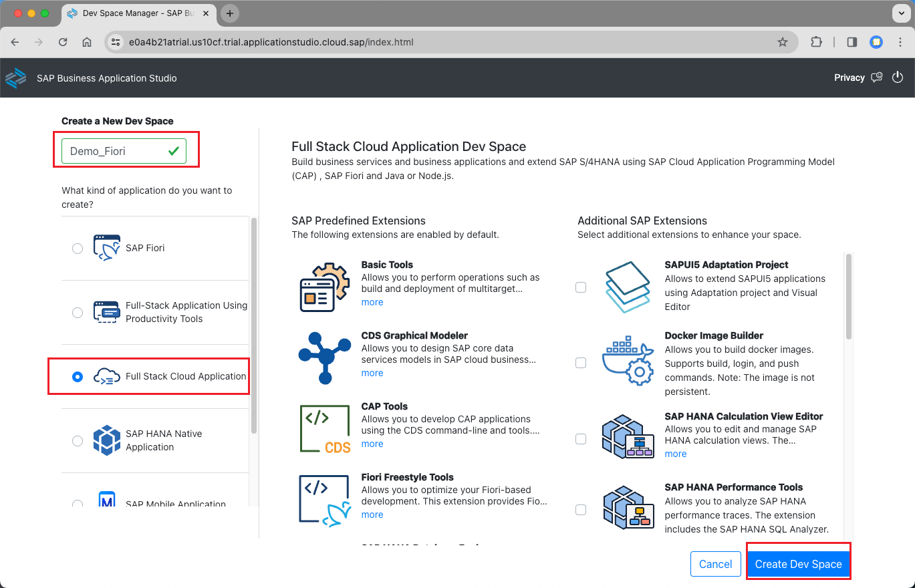Image resolution: width=915 pixels, height=588 pixels.
Task: Click the Create Dev Space button
Action: 798,565
